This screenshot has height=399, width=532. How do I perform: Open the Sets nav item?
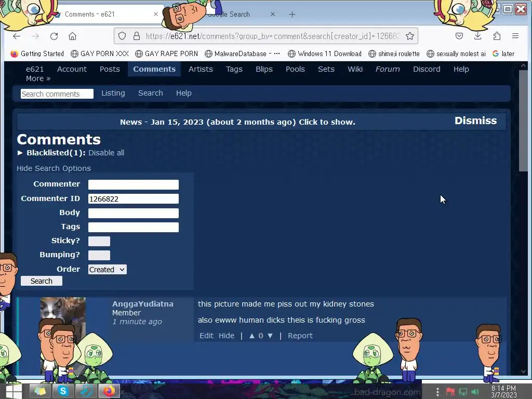326,69
